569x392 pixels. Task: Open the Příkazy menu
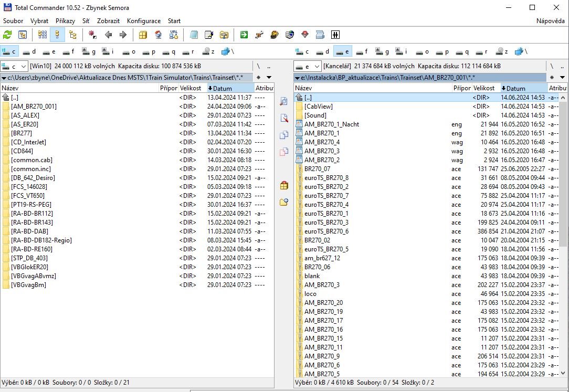tap(65, 21)
